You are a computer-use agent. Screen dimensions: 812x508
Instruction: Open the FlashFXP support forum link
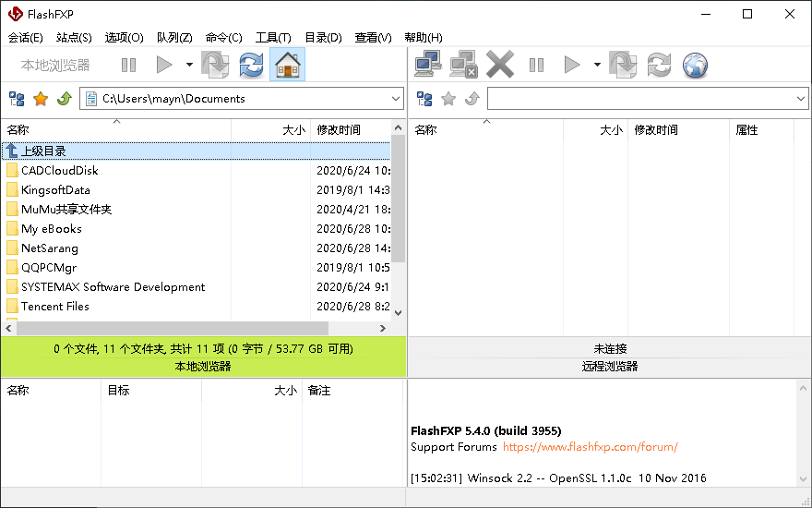[591, 447]
